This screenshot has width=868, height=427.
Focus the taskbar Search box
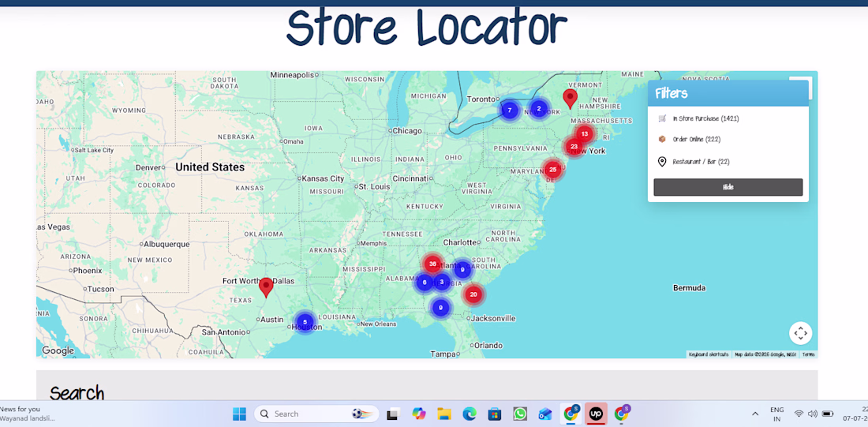(316, 414)
